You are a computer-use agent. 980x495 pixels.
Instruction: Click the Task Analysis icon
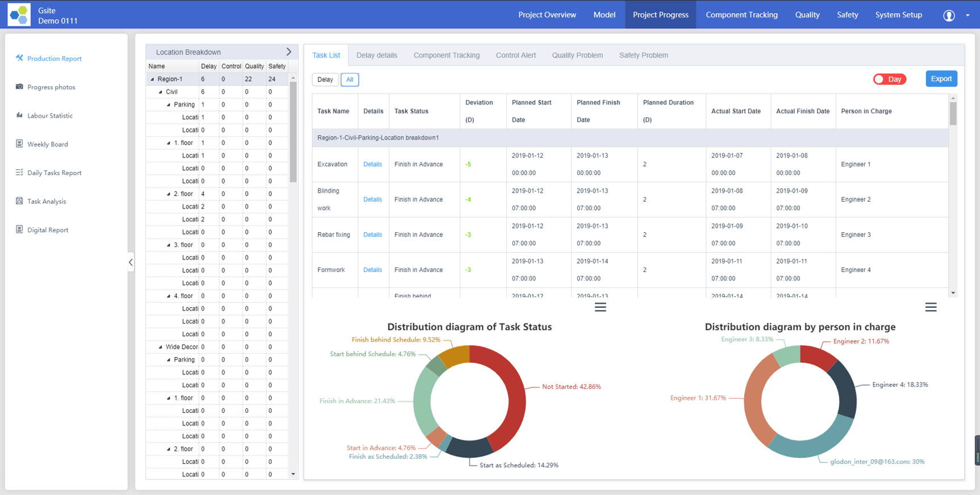19,201
